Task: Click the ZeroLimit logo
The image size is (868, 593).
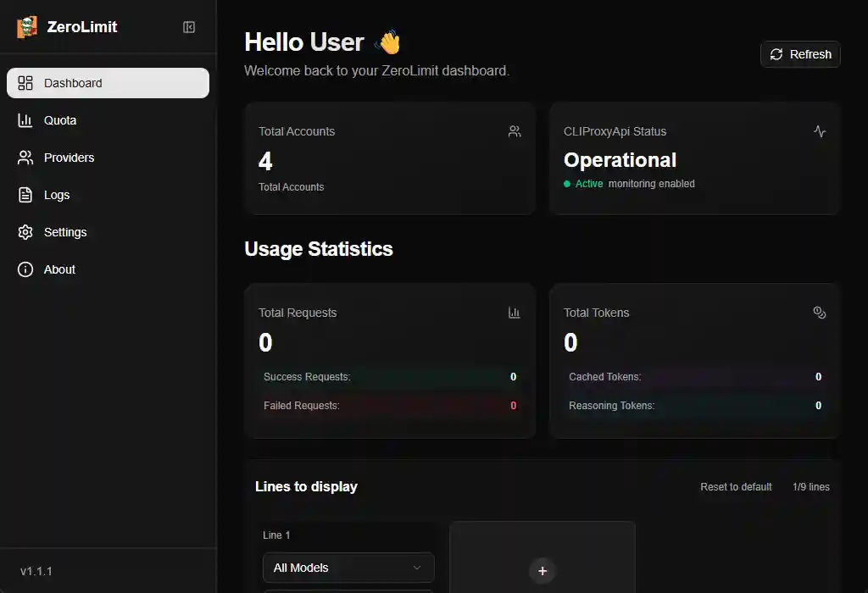Action: click(x=25, y=26)
